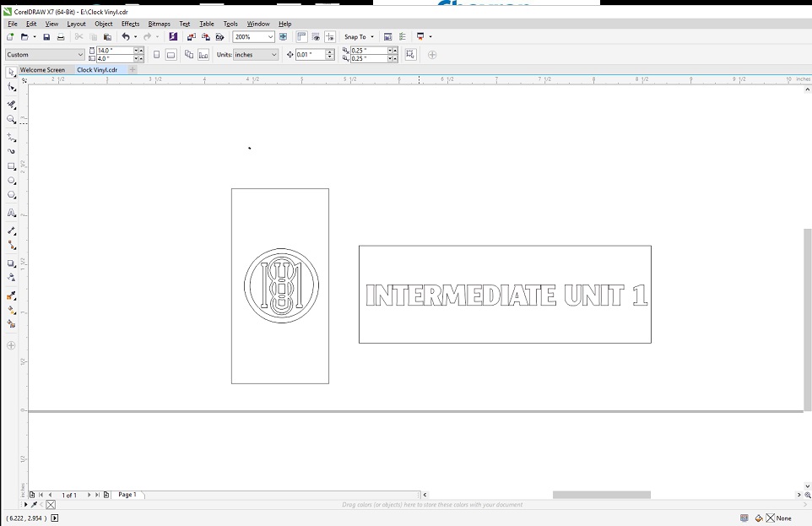Select the Drop Shadow tool

tap(11, 263)
